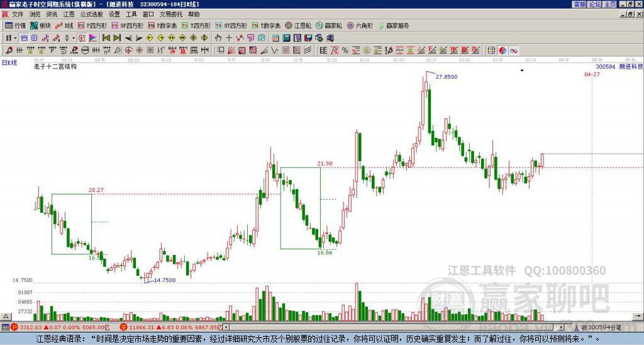Open the 公式选股 menu
Viewport: 644px width, 345px height.
tap(91, 14)
